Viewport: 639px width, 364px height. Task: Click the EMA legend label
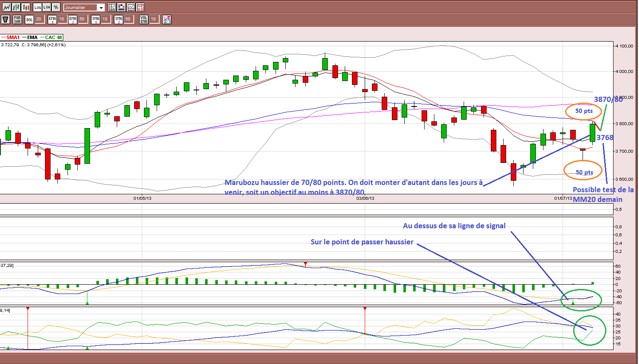pos(32,37)
